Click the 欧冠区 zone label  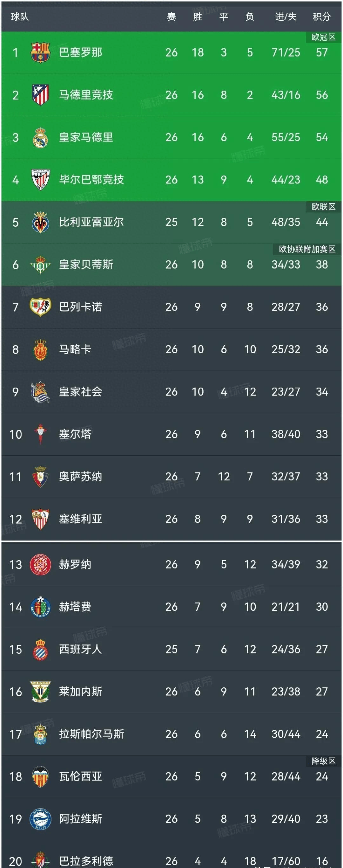click(x=323, y=37)
